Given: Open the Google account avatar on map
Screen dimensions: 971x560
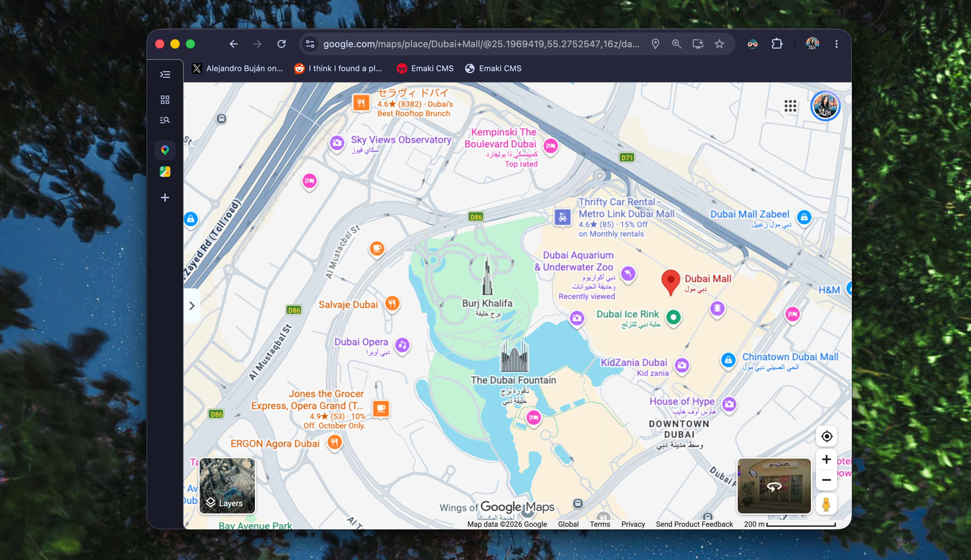Looking at the screenshot, I should click(x=825, y=106).
